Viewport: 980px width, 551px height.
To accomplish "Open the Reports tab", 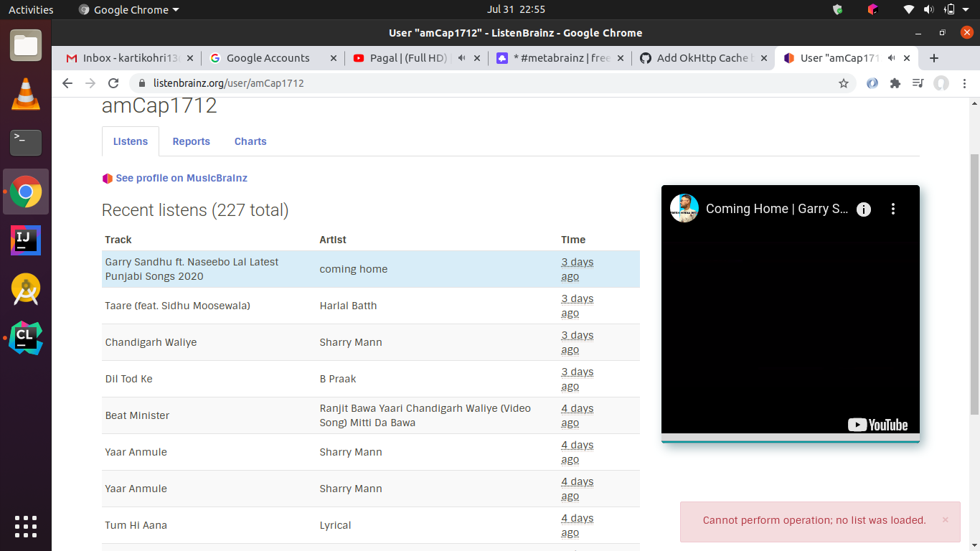I will [191, 141].
